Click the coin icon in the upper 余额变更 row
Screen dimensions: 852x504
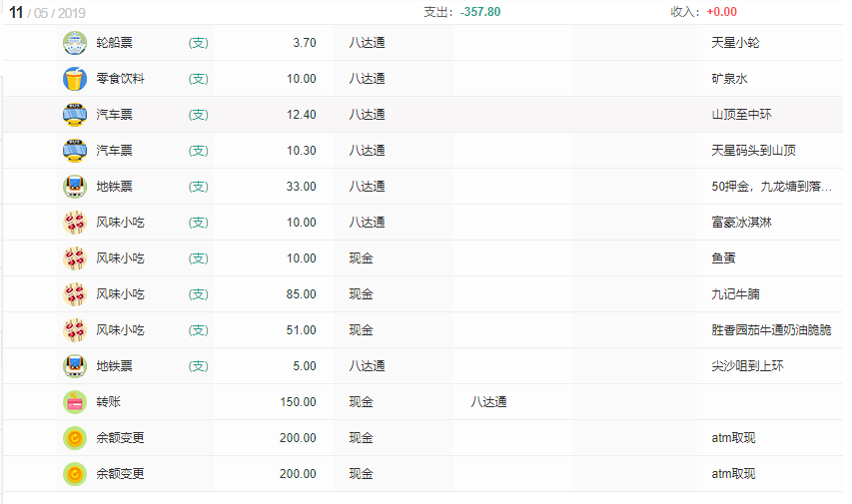[75, 438]
